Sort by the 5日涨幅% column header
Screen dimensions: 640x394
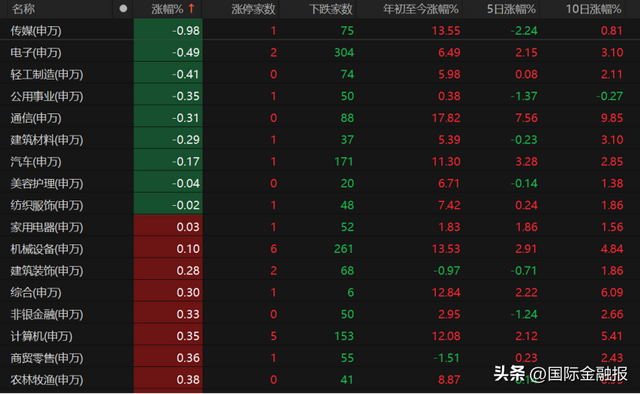point(511,9)
